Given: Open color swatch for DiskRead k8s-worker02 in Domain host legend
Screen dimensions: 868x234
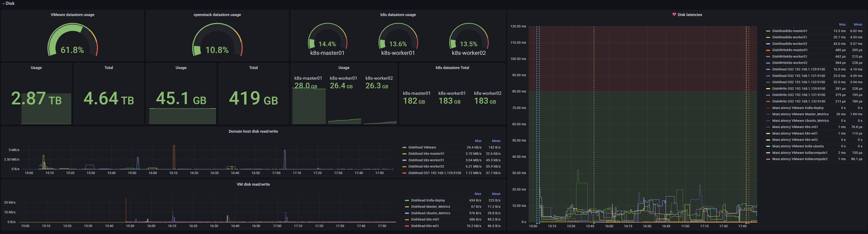Looking at the screenshot, I should point(404,166).
